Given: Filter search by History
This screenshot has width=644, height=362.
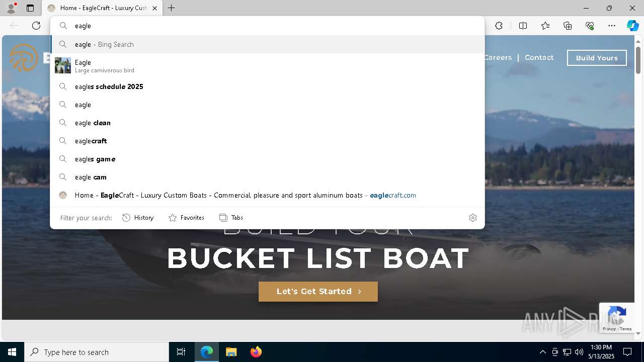Looking at the screenshot, I should [138, 218].
